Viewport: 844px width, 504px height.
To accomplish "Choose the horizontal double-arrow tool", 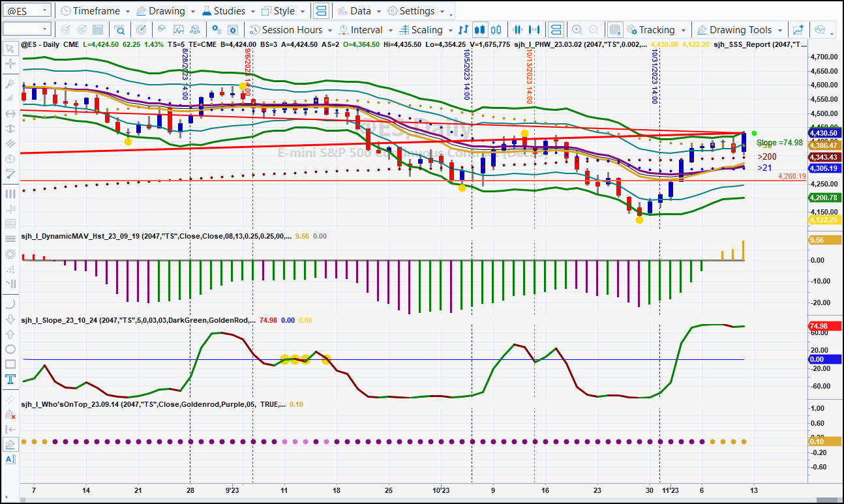I will point(10,113).
